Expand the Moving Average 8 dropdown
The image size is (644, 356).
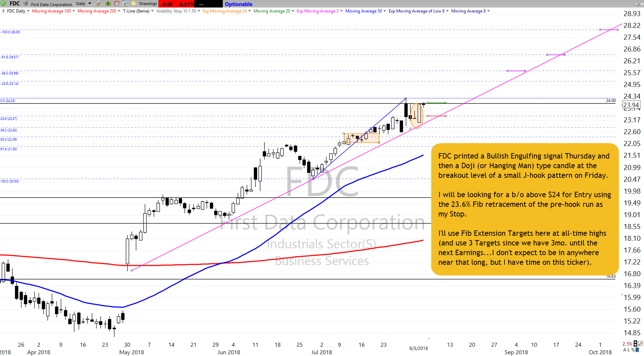(488, 11)
